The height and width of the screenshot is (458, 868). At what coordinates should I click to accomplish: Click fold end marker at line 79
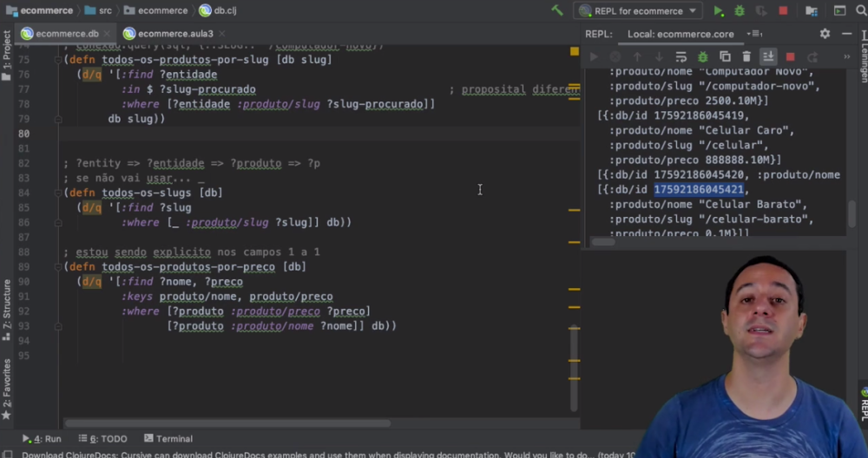click(58, 119)
